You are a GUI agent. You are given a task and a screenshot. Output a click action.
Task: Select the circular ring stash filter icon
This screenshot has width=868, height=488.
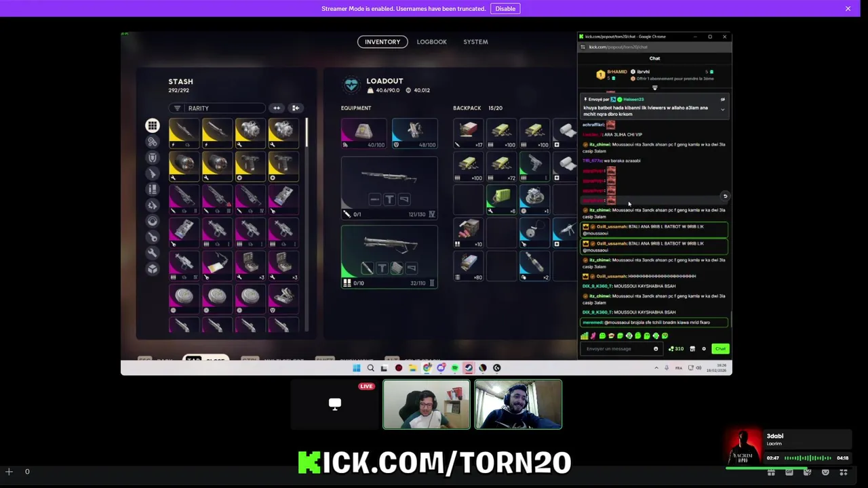coord(153,221)
